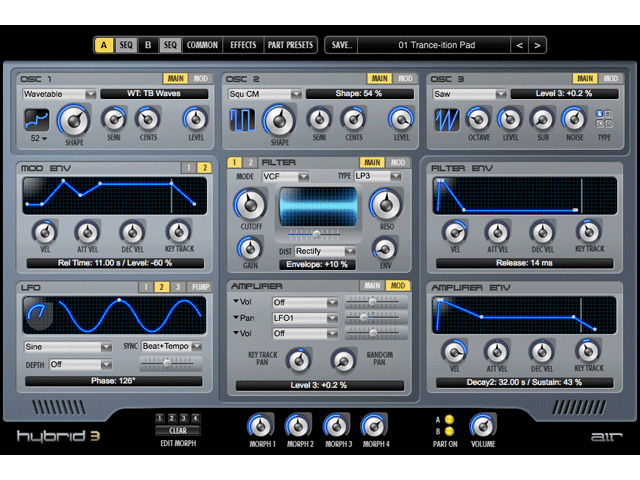Click the RANDOM PAN knob

coord(343,360)
